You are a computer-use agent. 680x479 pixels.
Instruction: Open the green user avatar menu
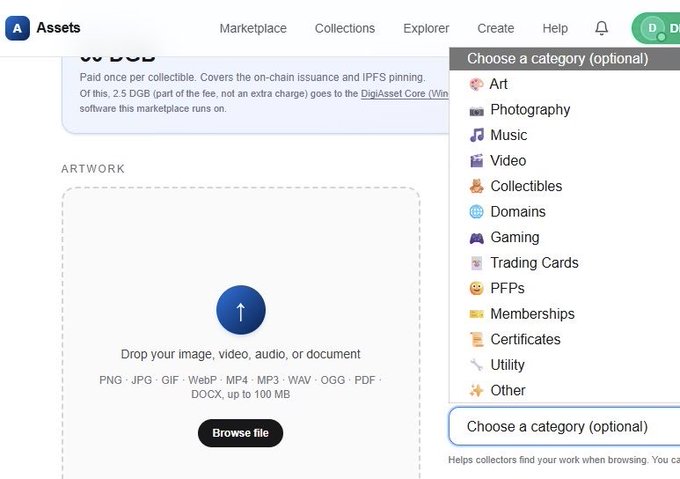tap(657, 28)
